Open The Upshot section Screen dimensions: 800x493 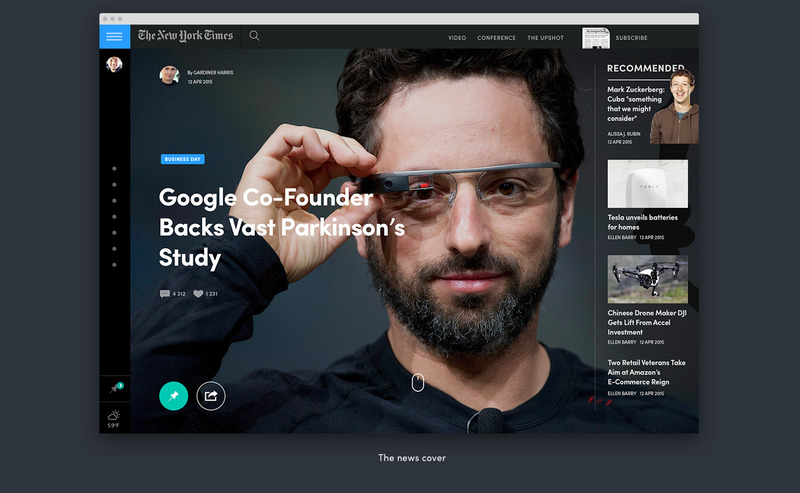545,38
